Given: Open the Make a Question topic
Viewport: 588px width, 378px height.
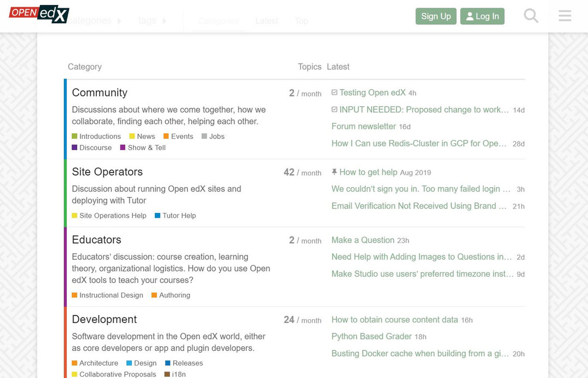Looking at the screenshot, I should [363, 240].
